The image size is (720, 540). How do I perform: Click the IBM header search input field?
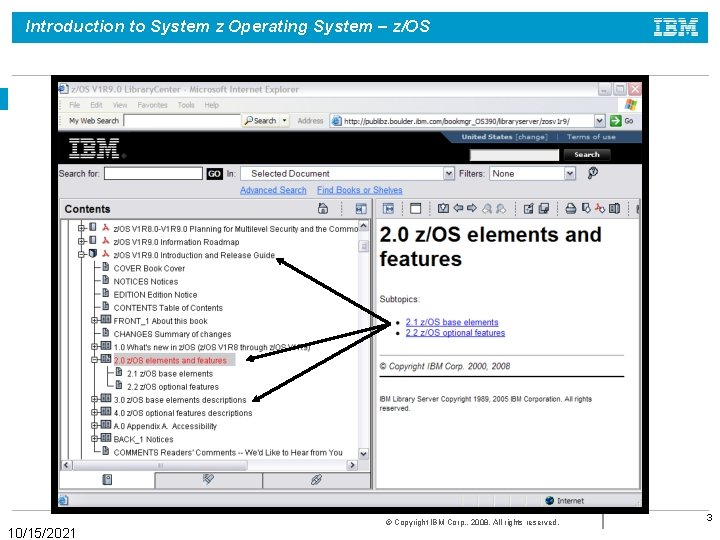[514, 155]
